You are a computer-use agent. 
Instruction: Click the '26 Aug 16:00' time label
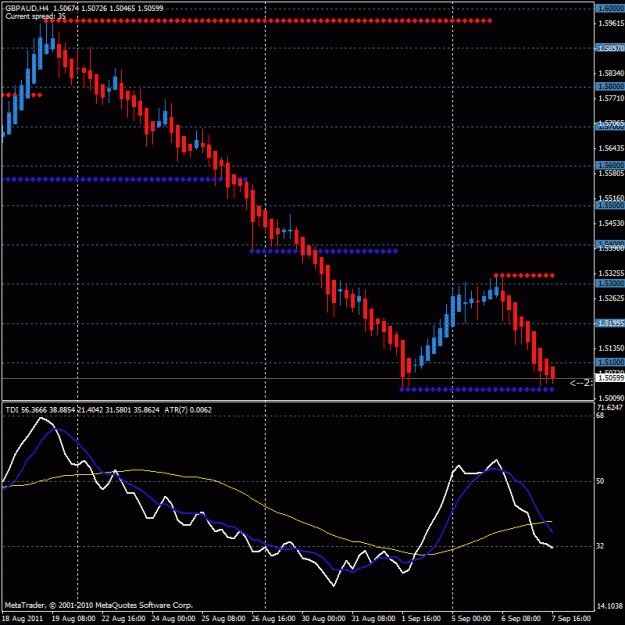(x=273, y=619)
